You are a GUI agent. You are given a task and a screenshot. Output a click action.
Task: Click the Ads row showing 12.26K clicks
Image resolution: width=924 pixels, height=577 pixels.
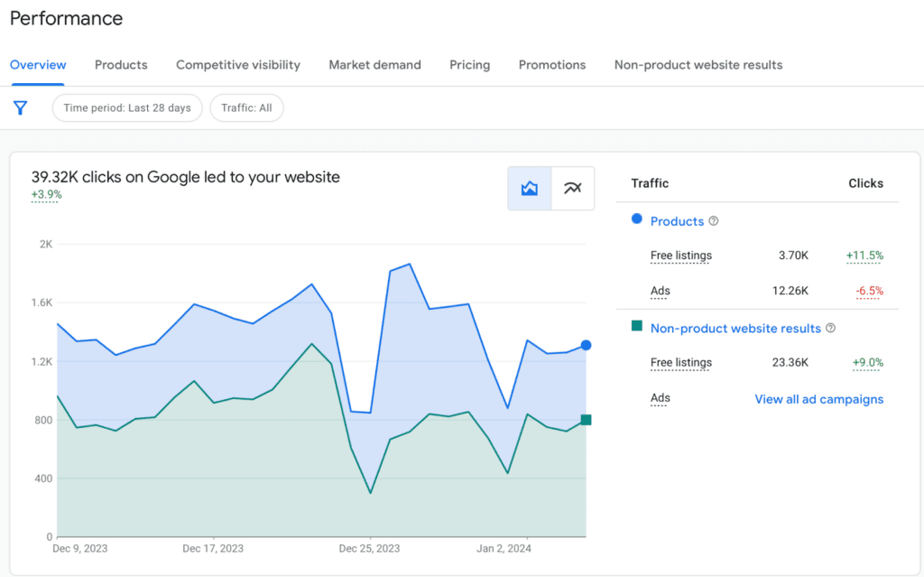pos(660,291)
